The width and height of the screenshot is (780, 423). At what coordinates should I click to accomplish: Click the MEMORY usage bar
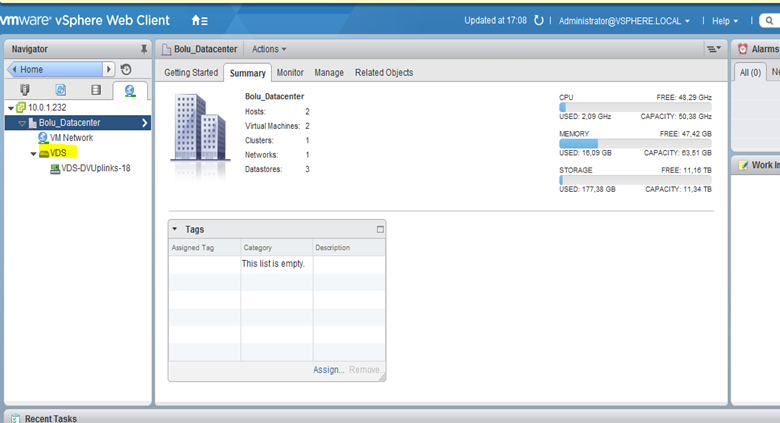coord(635,143)
